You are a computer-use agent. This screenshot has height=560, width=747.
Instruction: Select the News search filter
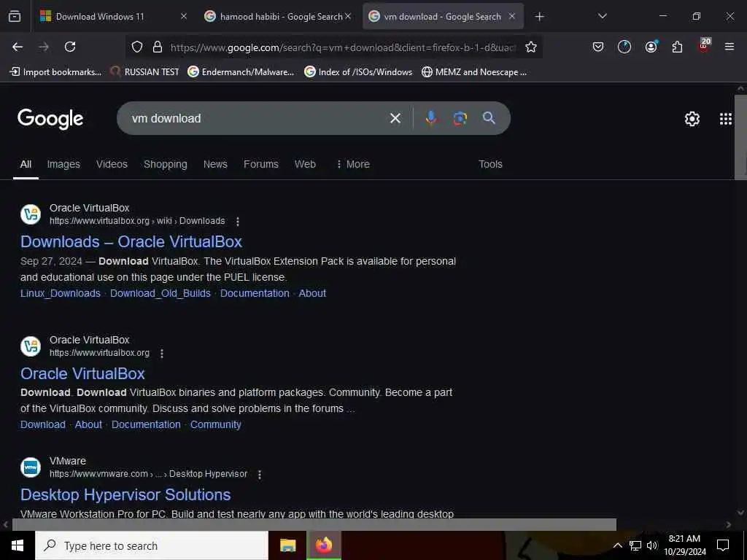[x=215, y=164]
